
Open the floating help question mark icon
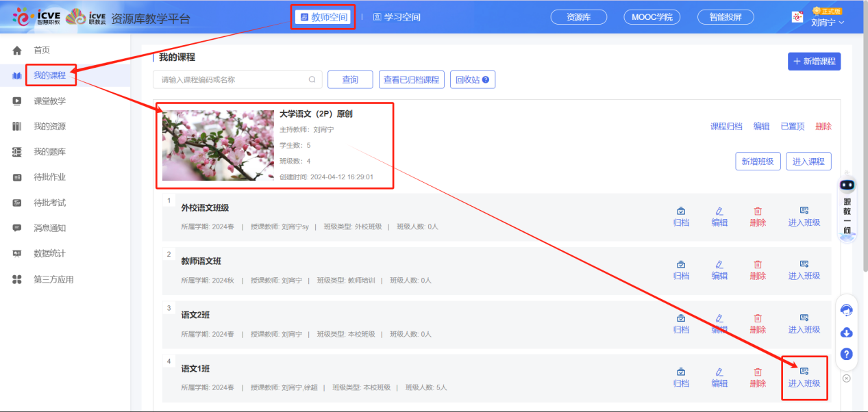click(847, 355)
